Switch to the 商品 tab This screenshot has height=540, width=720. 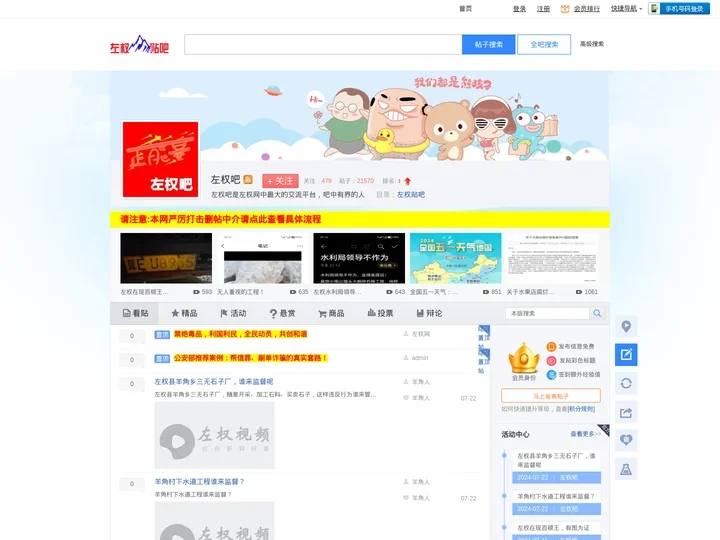(x=331, y=313)
